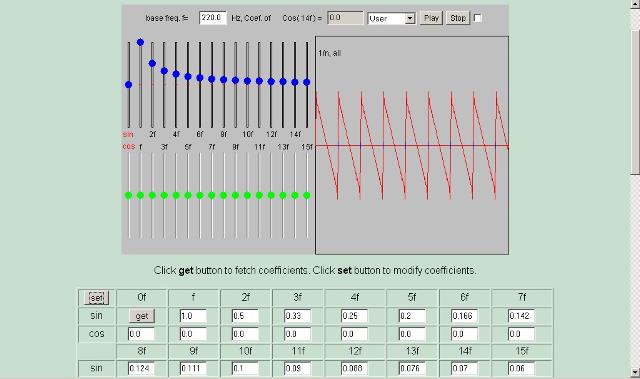This screenshot has height=379, width=640.
Task: Click the page scrollbar down arrow
Action: pos(635,372)
